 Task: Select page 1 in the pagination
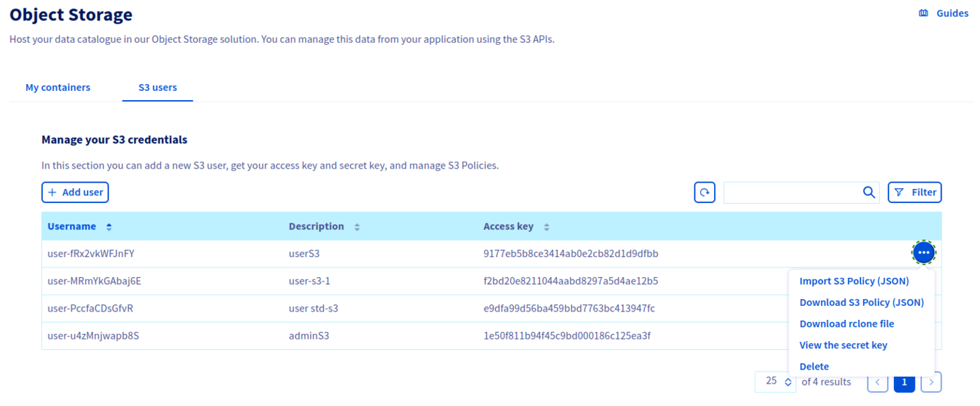coord(904,382)
